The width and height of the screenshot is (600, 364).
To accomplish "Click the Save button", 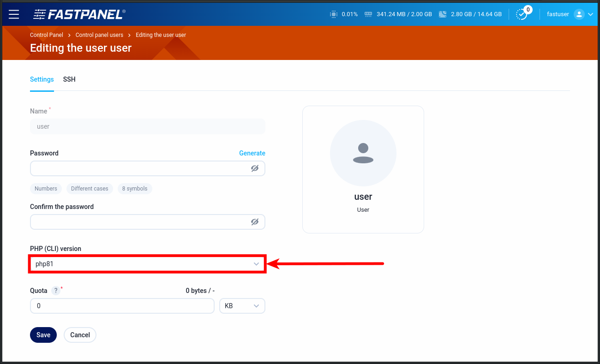I will 43,335.
